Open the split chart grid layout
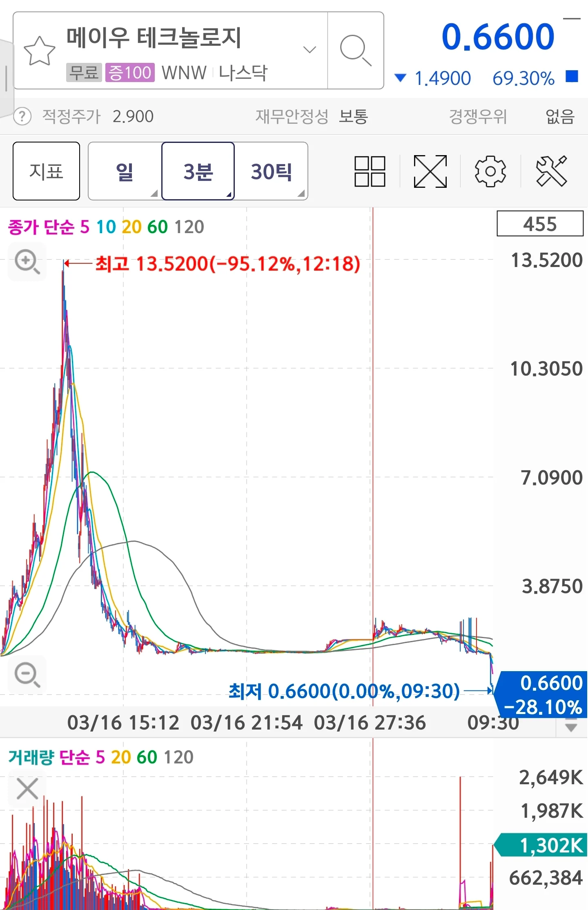Image resolution: width=588 pixels, height=910 pixels. click(370, 171)
